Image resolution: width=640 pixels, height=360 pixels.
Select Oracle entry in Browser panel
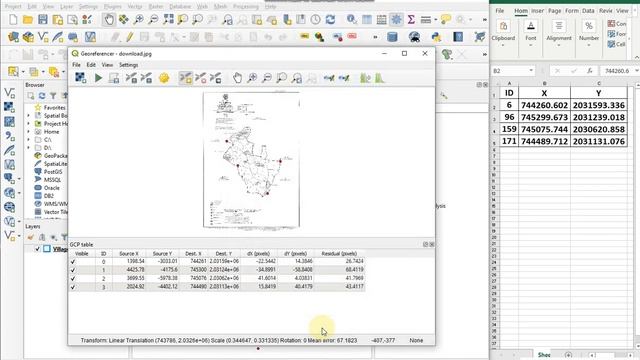click(51, 188)
